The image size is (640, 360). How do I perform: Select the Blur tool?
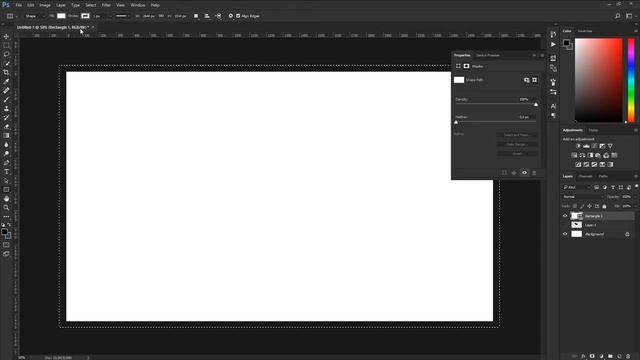(6, 144)
